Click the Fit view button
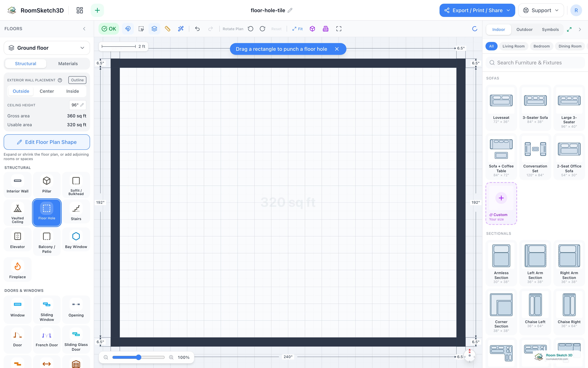 click(297, 29)
